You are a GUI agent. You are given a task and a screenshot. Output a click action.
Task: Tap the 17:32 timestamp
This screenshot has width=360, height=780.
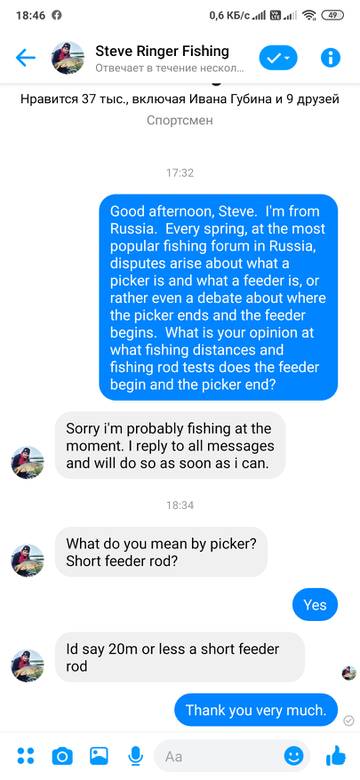coord(180,173)
